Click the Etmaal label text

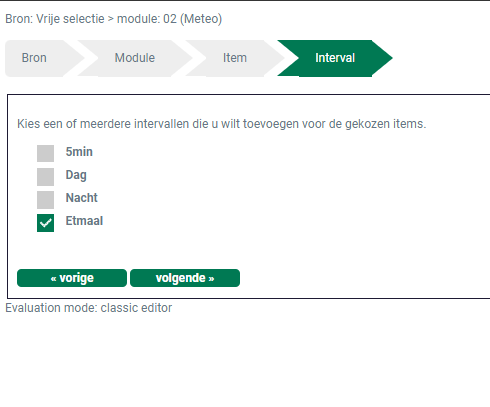coord(84,221)
